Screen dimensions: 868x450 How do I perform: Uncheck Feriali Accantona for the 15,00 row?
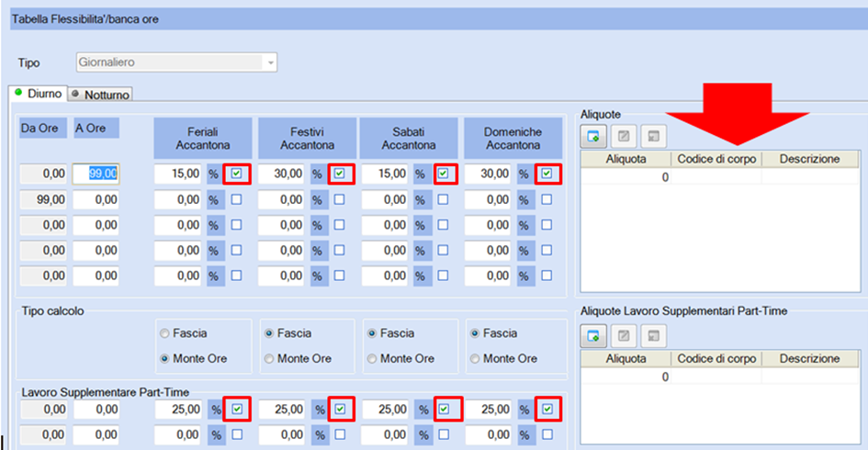point(236,174)
